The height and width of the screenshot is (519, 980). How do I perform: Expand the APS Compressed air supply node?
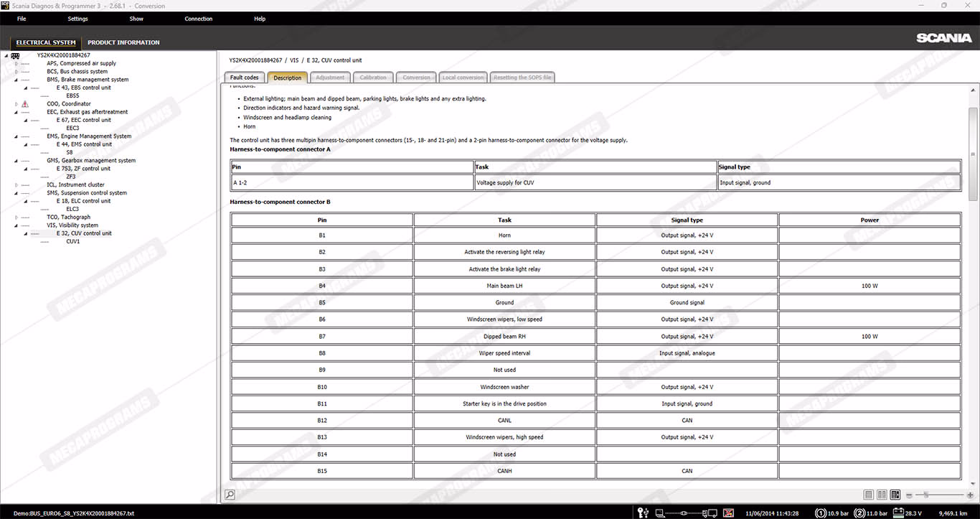pos(17,64)
